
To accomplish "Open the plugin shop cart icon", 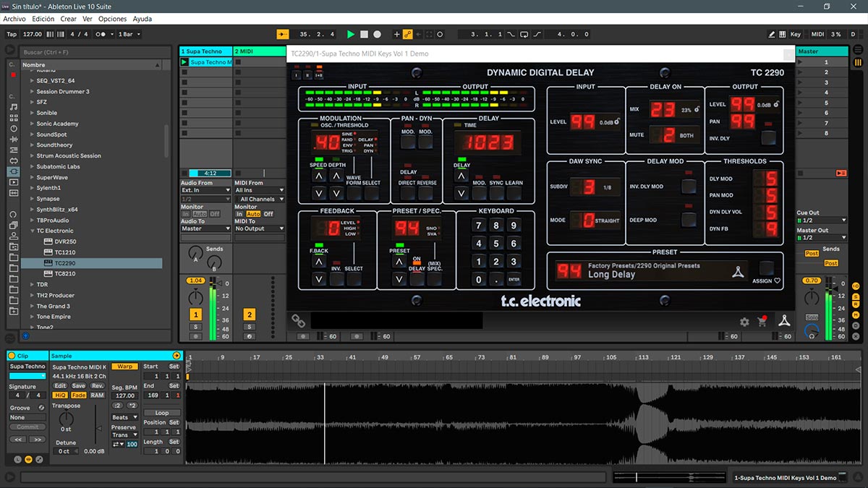I will click(762, 322).
